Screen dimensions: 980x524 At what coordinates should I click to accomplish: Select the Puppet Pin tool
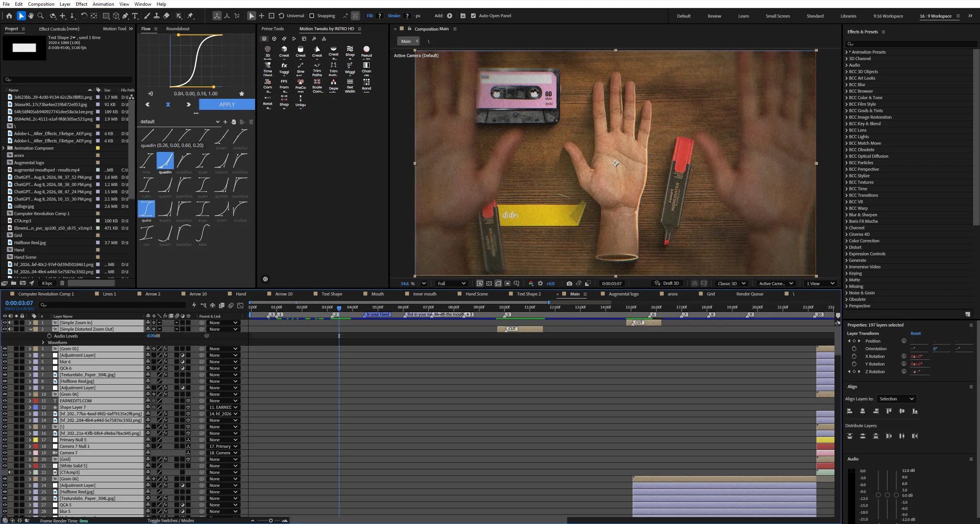pos(191,16)
